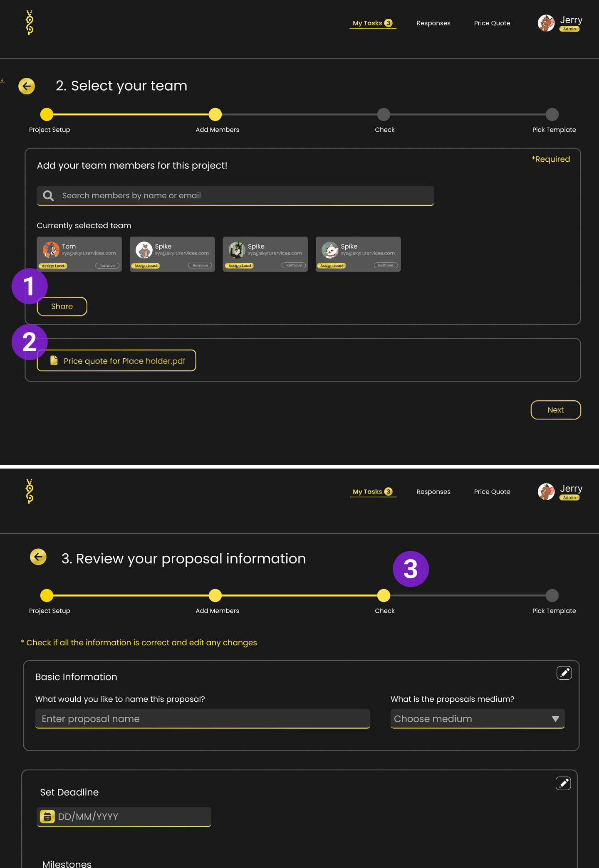
Task: Open Jerry's profile avatar in top header
Action: point(546,23)
